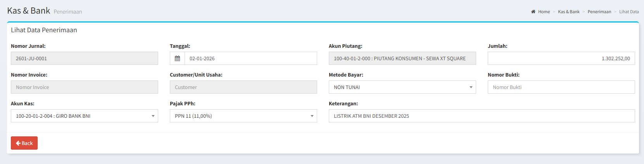Screen dimensions: 644x164
Task: Click dropdown arrow of Metode Bayar
Action: (471, 87)
